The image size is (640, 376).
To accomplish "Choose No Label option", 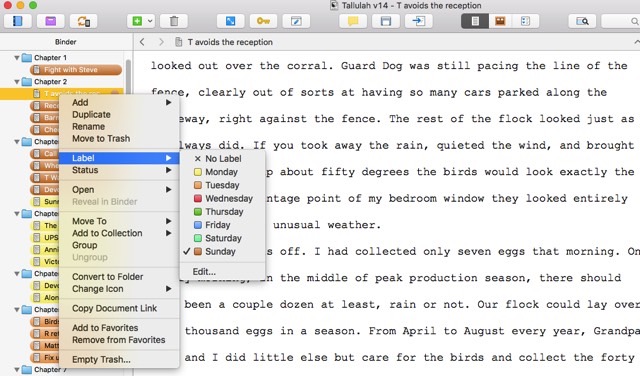I will click(x=223, y=158).
